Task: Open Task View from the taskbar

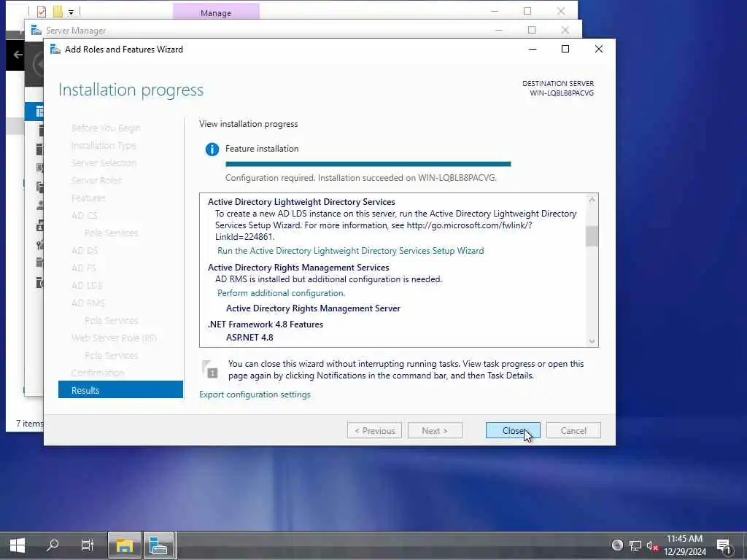Action: (x=88, y=545)
